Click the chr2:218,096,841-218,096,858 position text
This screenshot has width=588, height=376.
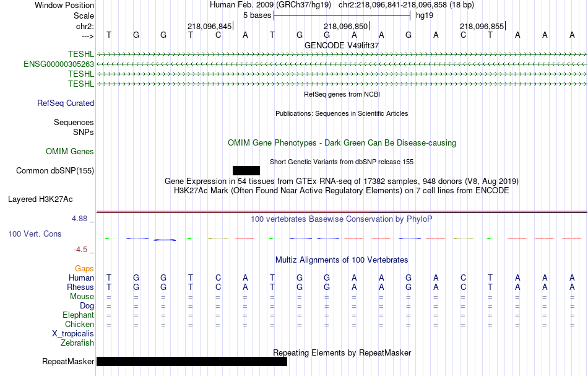[392, 5]
